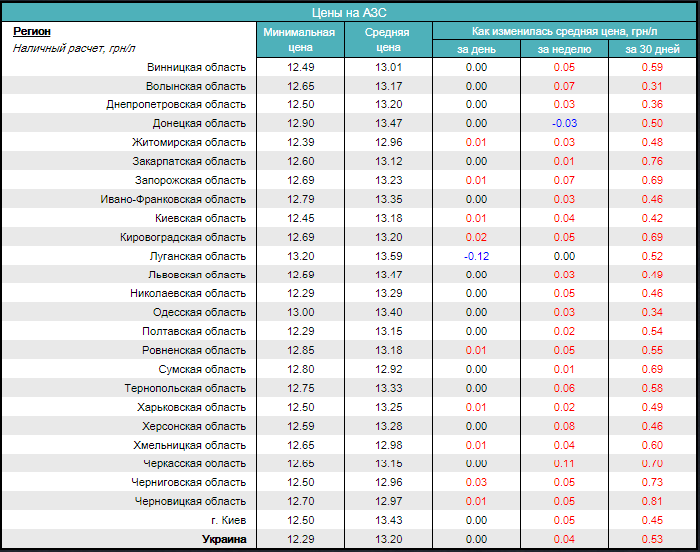Click the 'за неделю' subheader
Viewport: 700px width, 552px height.
pos(563,49)
